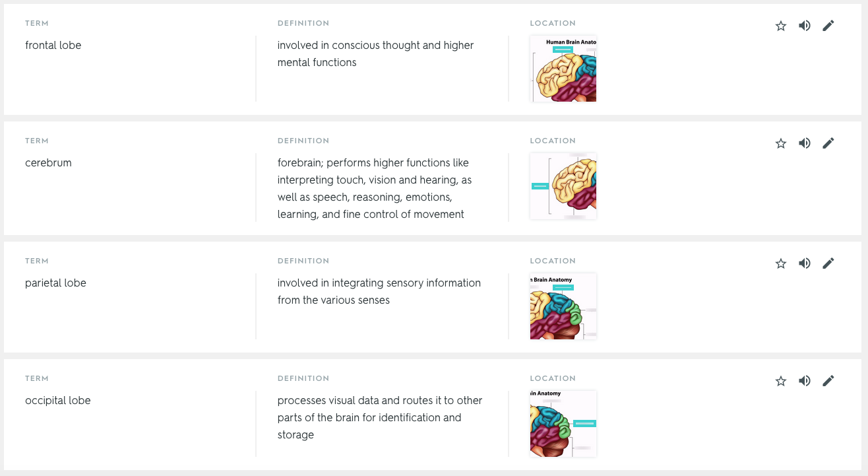Screen dimensions: 868x476
Task: Play audio for cerebrum card
Action: (x=805, y=143)
